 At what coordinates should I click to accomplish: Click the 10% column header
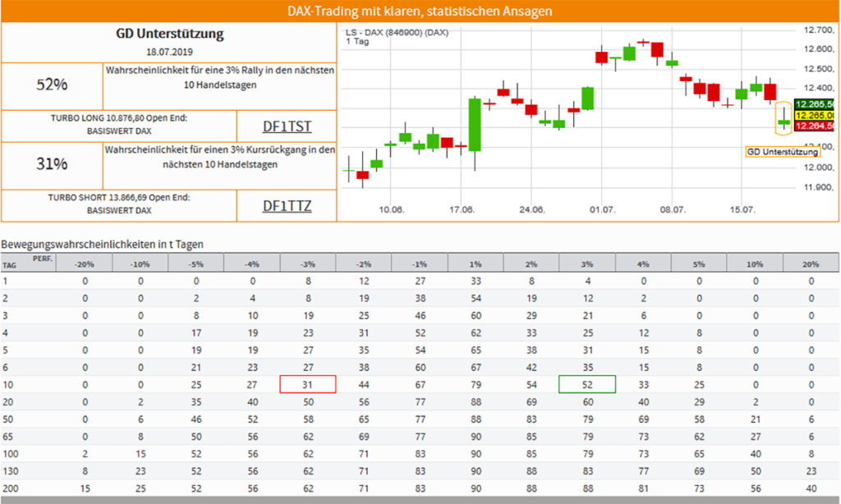[x=755, y=263]
